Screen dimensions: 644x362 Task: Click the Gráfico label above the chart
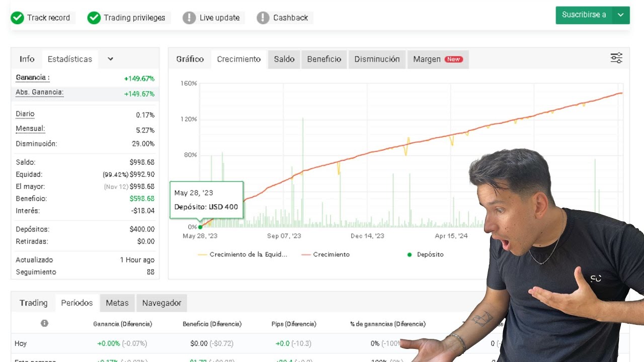190,59
